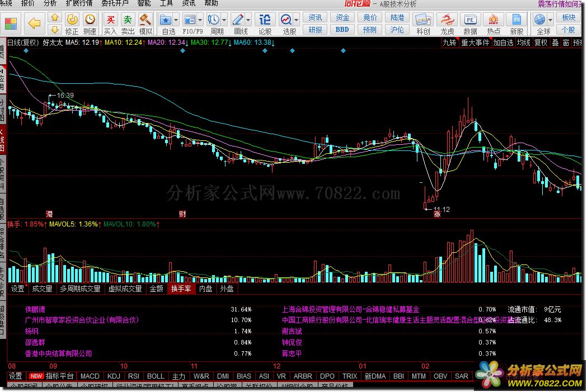This screenshot has width=587, height=392.
Task: Open the 修正 correction tool
Action: coord(72,23)
